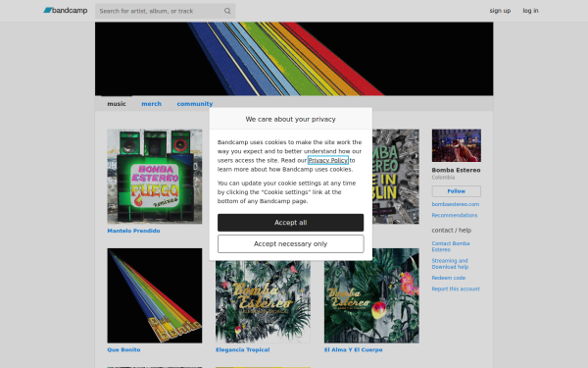Click the Bandcamp logo
This screenshot has width=588, height=368.
(x=66, y=11)
